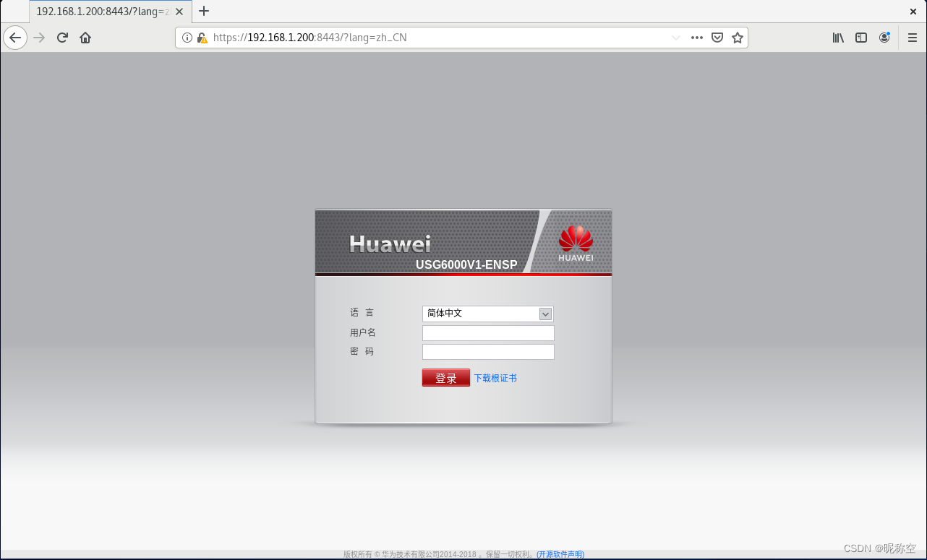927x560 pixels.
Task: Open the Firefox hamburger menu
Action: pyautogui.click(x=913, y=38)
